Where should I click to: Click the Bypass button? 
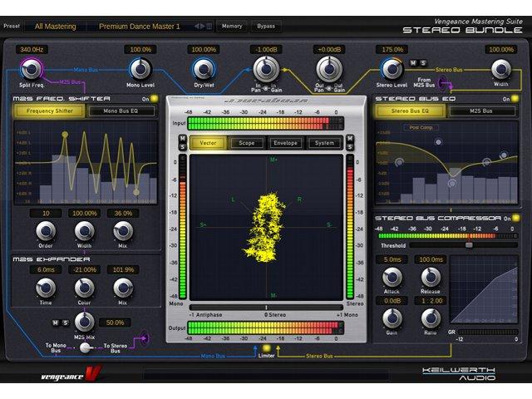pos(266,26)
